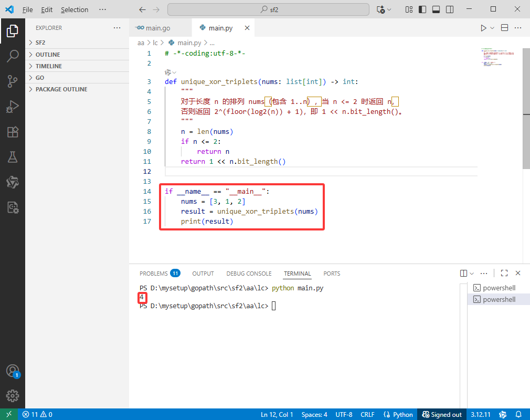Change UTF-8 encoding status item
The image size is (530, 420).
(344, 414)
